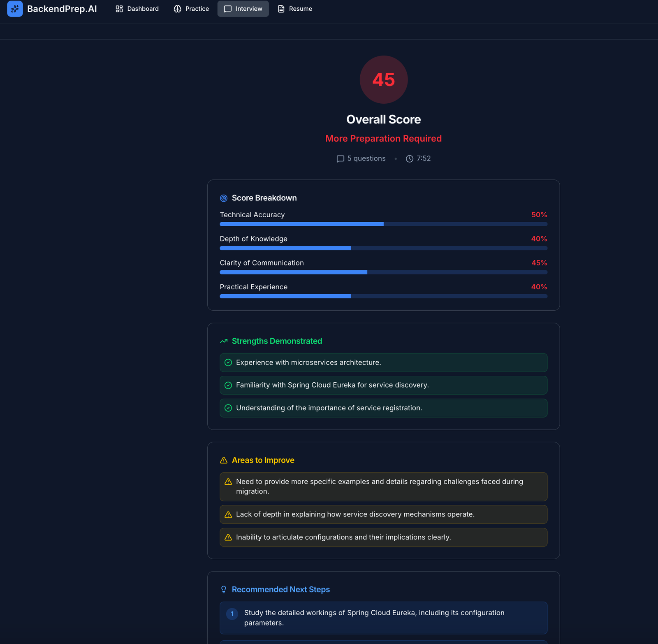Click the warning icon for service discovery depth item
658x644 pixels.
click(x=228, y=515)
